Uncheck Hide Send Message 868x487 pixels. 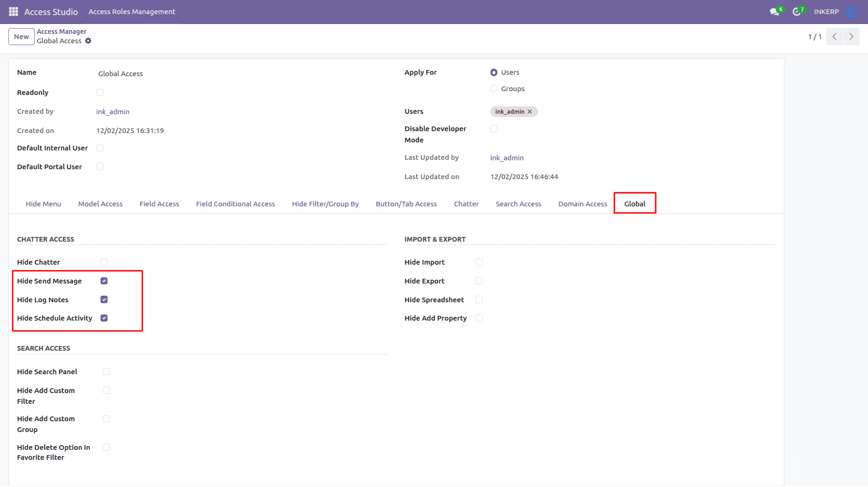pos(104,281)
